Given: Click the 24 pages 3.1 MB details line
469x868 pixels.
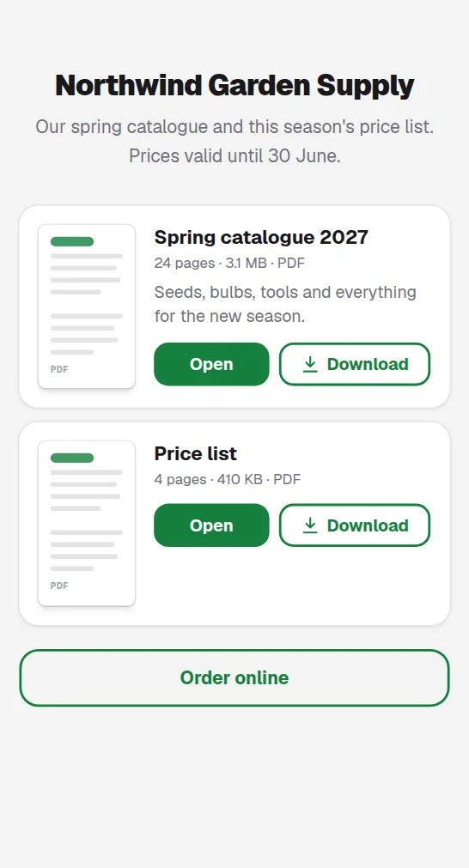Looking at the screenshot, I should 230,263.
